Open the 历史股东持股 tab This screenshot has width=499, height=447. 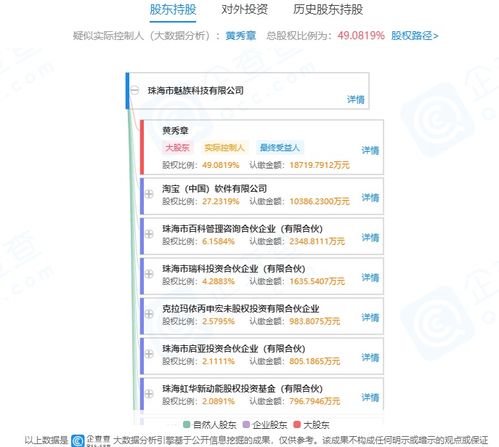click(x=328, y=10)
